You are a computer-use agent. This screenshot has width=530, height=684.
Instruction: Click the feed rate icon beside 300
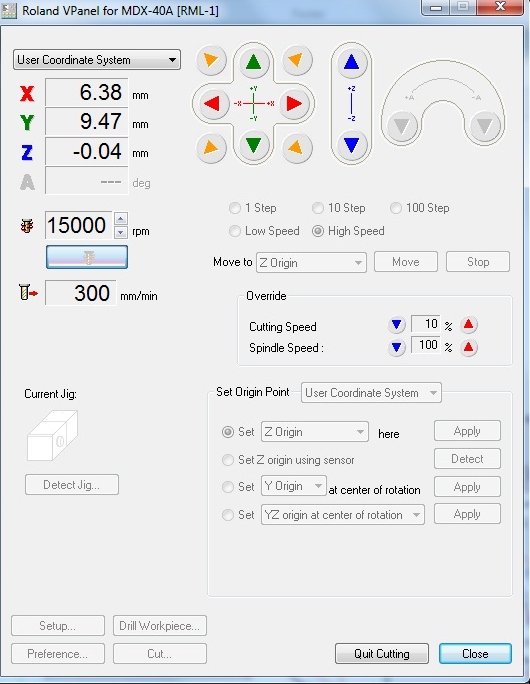[x=28, y=292]
